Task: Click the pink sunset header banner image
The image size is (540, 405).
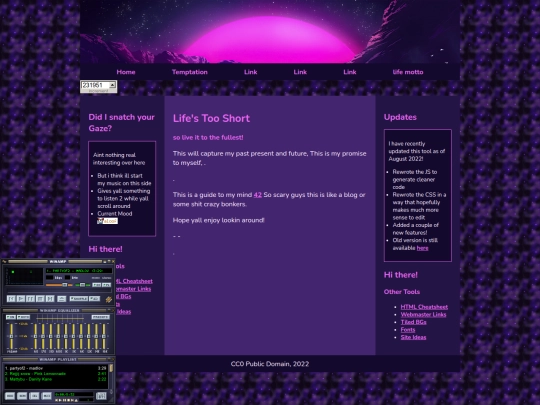Action: [x=270, y=32]
